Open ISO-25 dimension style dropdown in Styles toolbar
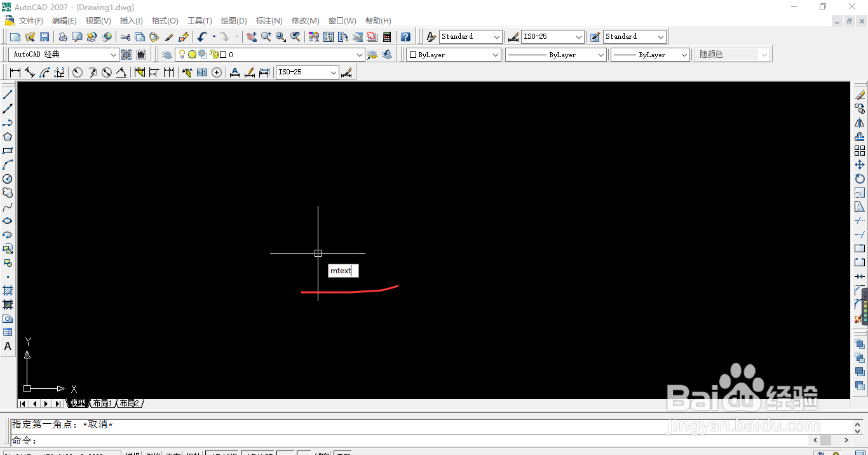The height and width of the screenshot is (455, 868). coord(578,37)
